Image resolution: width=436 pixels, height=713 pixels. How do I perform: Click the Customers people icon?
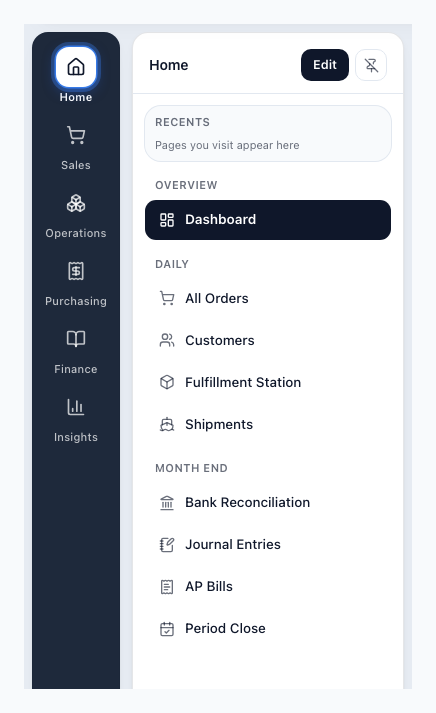pos(167,340)
